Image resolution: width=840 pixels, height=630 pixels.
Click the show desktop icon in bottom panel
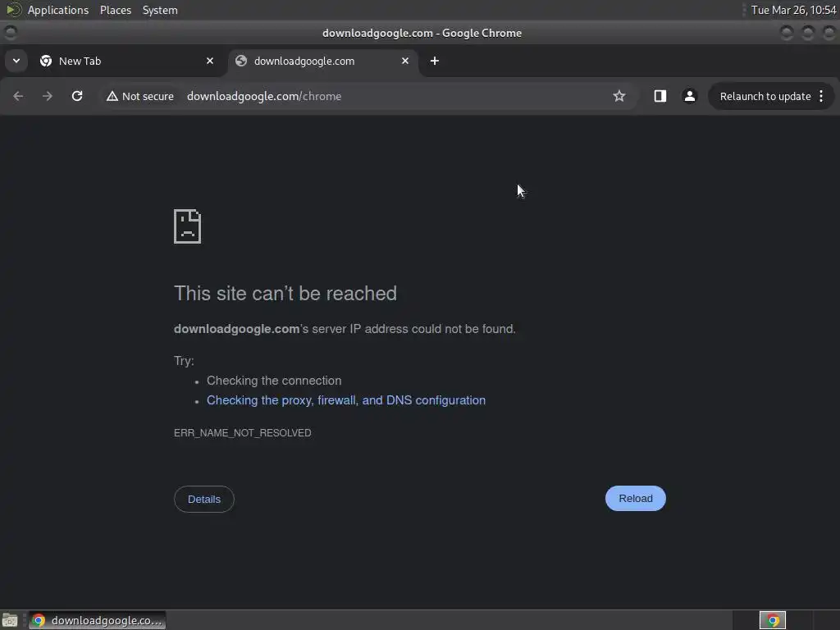(10, 620)
